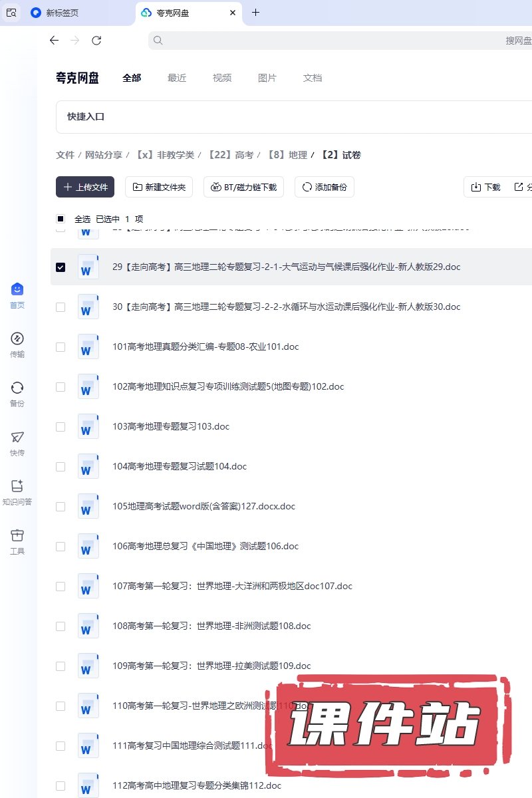This screenshot has width=532, height=798.
Task: Switch to the 文档 tab
Action: click(x=313, y=78)
